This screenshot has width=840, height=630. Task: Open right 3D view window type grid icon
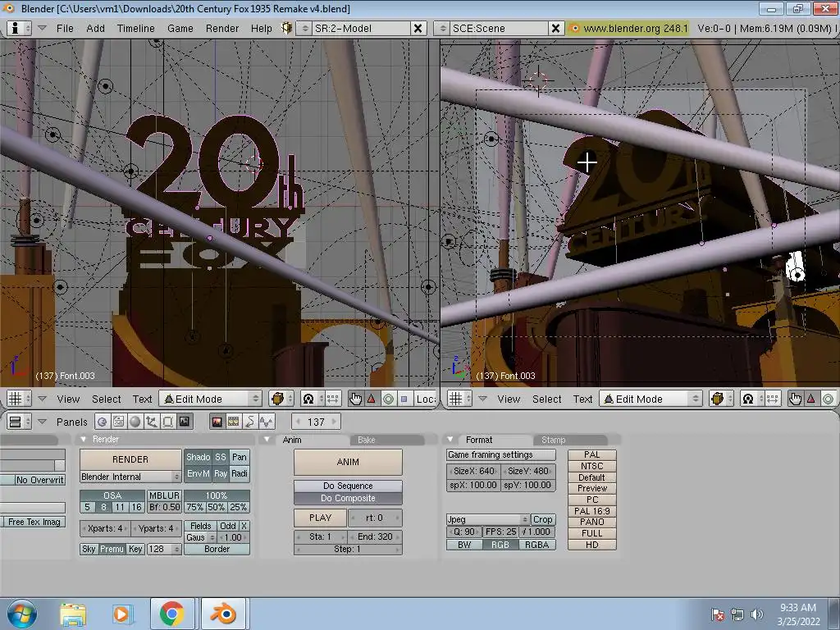click(459, 399)
